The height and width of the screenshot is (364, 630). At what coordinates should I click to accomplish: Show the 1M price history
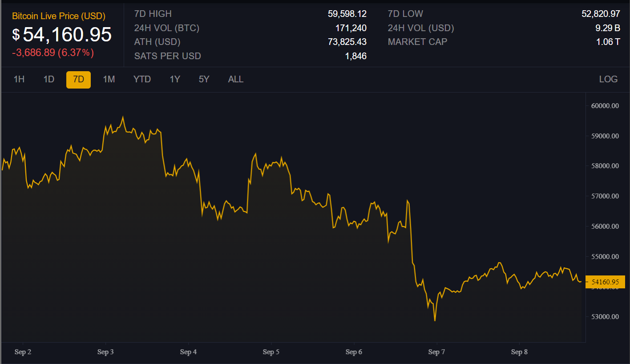click(x=109, y=79)
